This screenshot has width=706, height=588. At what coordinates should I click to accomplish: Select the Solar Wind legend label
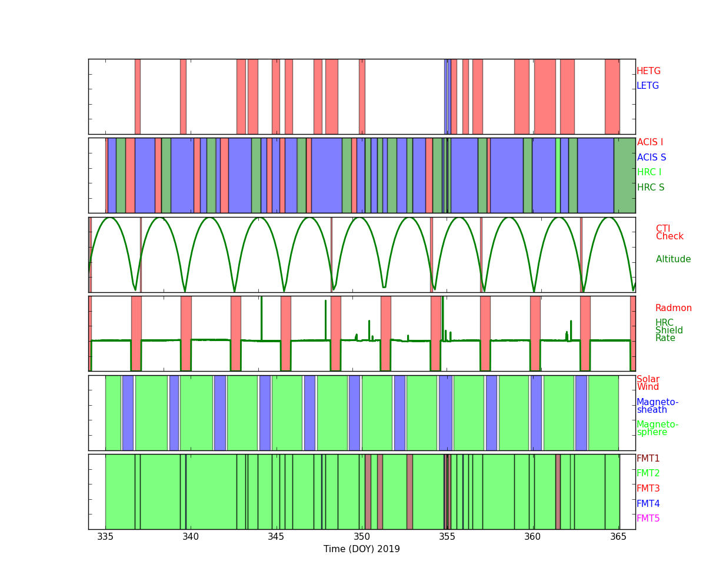pos(648,383)
